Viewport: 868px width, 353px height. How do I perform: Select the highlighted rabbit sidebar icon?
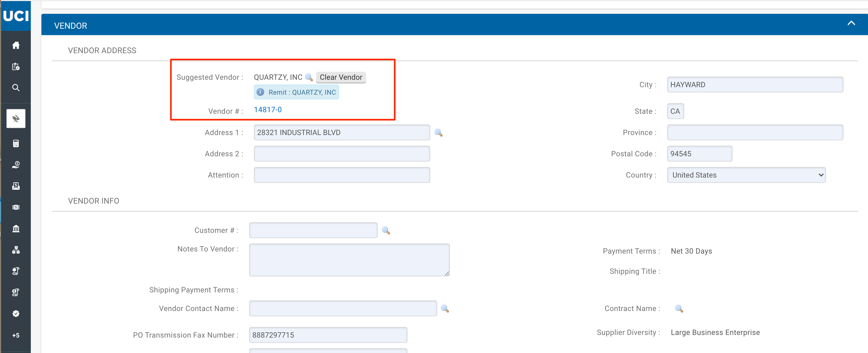(16, 118)
